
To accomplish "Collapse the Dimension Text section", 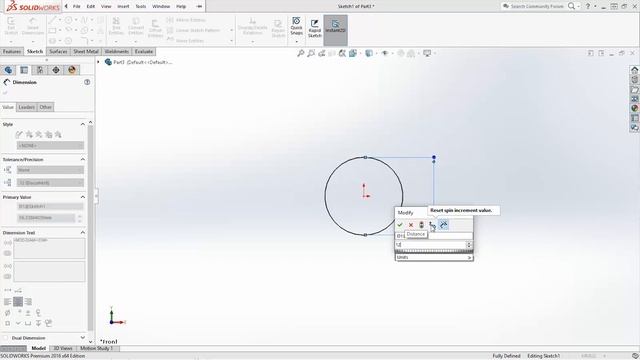I will [83, 232].
